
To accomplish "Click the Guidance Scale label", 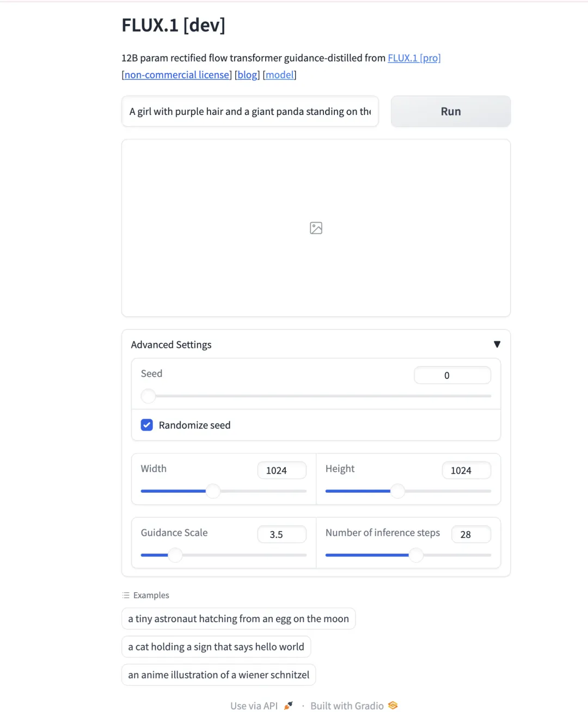I will point(174,533).
